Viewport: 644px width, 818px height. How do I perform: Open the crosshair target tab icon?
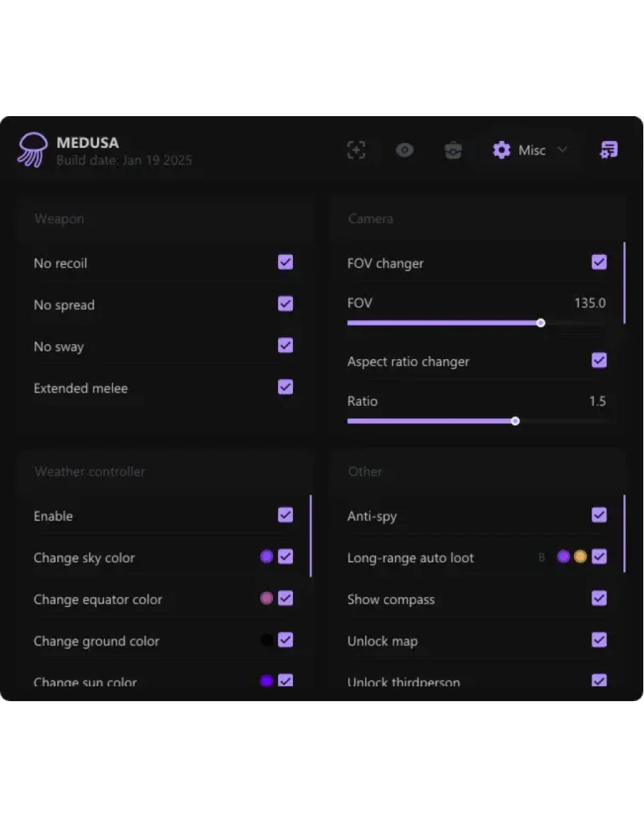click(x=356, y=150)
